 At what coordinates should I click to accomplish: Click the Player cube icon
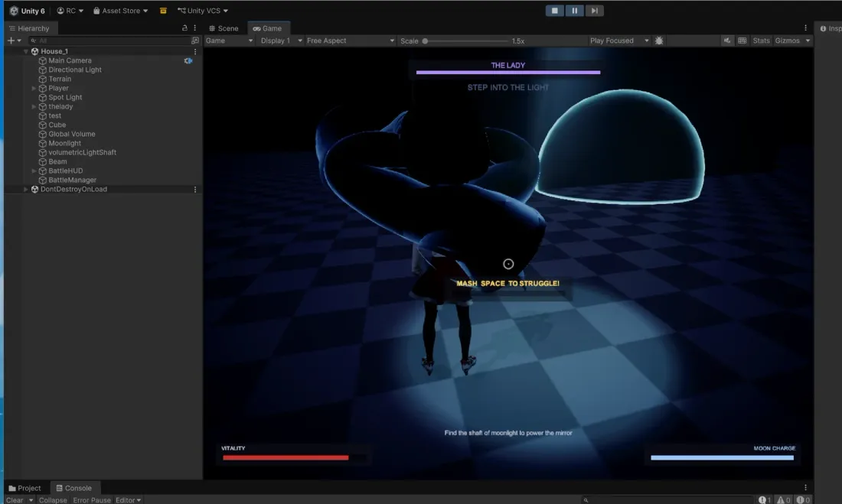42,88
